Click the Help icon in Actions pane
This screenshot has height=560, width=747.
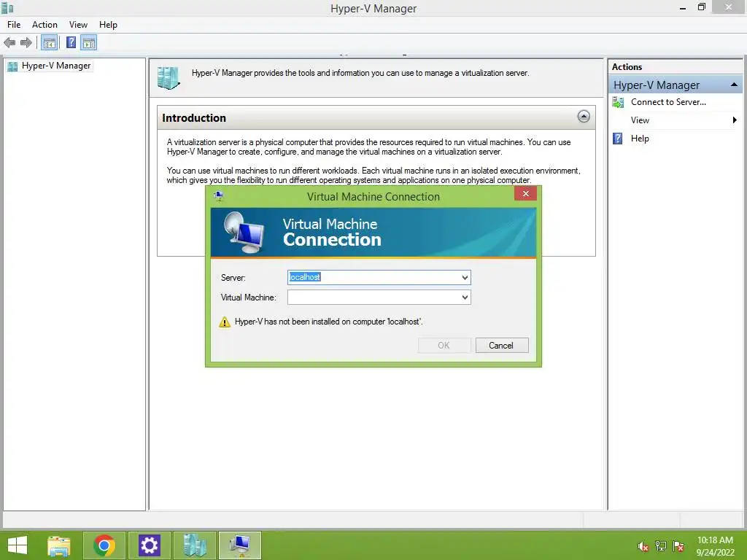(x=617, y=139)
